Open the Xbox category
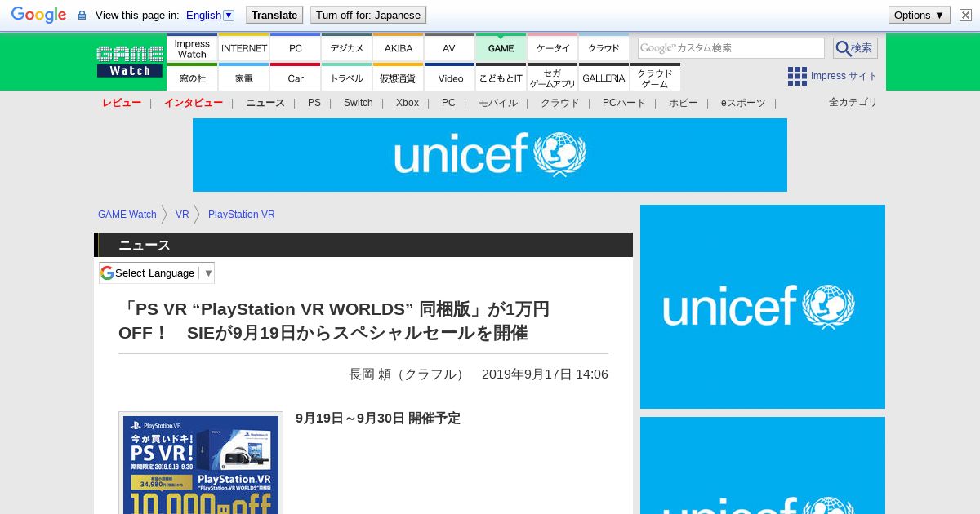 click(407, 103)
